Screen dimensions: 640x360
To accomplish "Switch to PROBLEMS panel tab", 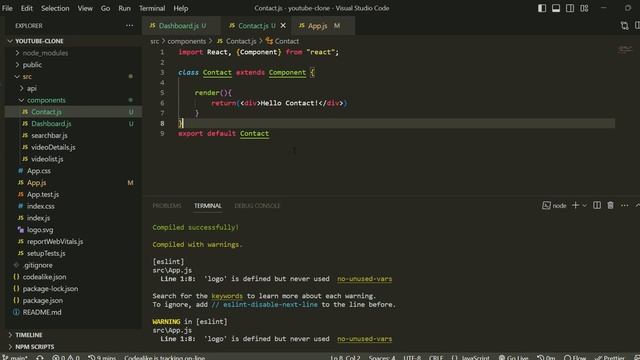I will click(167, 206).
